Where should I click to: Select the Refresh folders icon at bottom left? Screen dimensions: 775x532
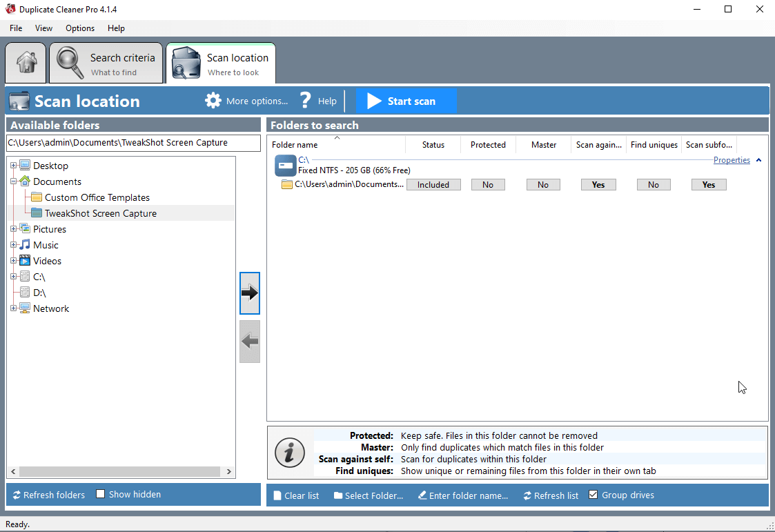click(x=15, y=495)
